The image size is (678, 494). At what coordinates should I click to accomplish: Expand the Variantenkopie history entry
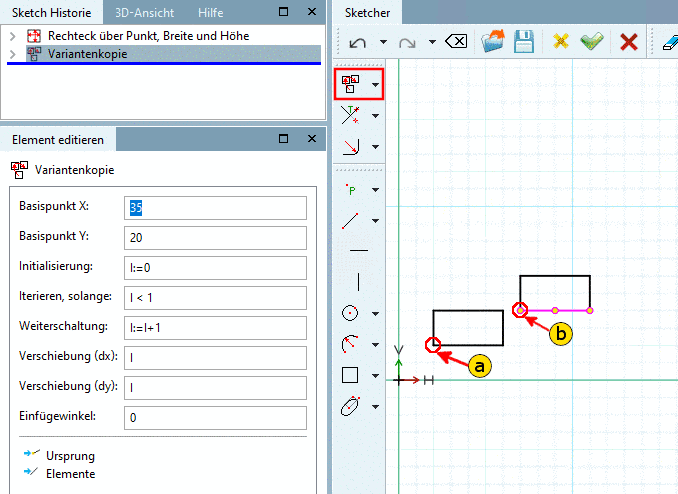13,54
